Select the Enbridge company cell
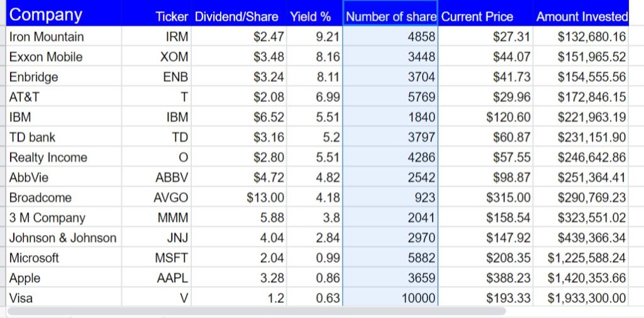 coord(64,77)
